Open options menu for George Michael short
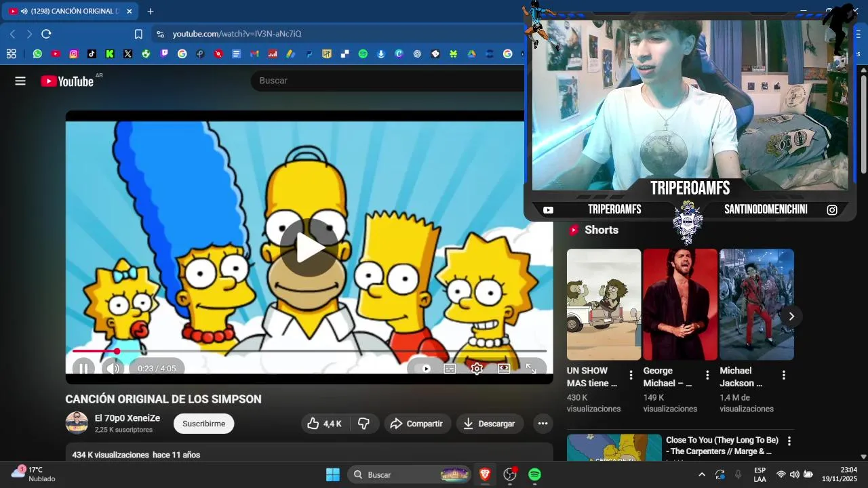Viewport: 868px width, 488px height. pos(707,375)
